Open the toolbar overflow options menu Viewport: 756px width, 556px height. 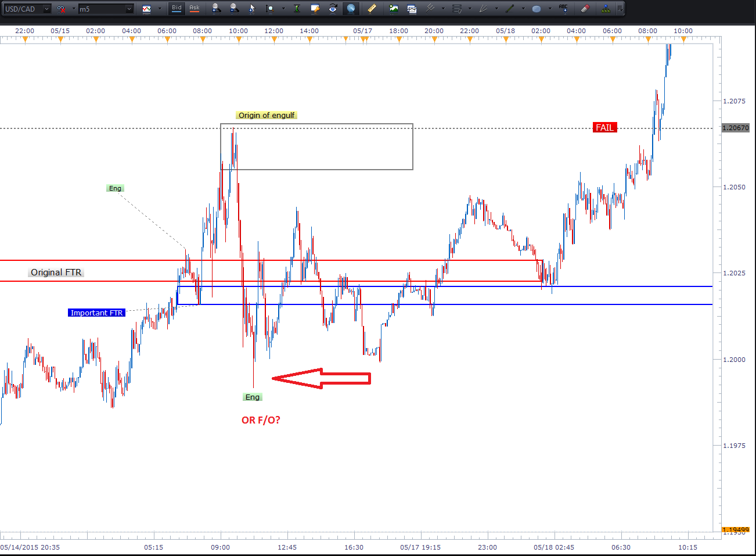click(620, 9)
